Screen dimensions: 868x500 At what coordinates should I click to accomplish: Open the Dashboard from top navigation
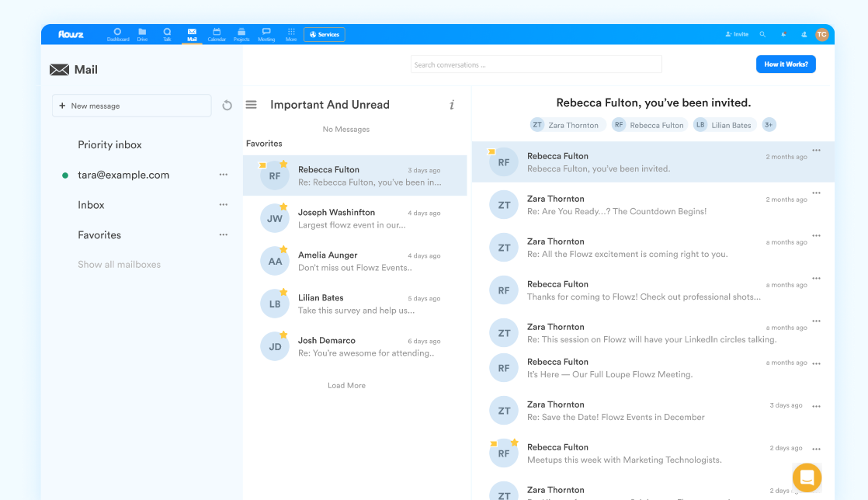(118, 34)
